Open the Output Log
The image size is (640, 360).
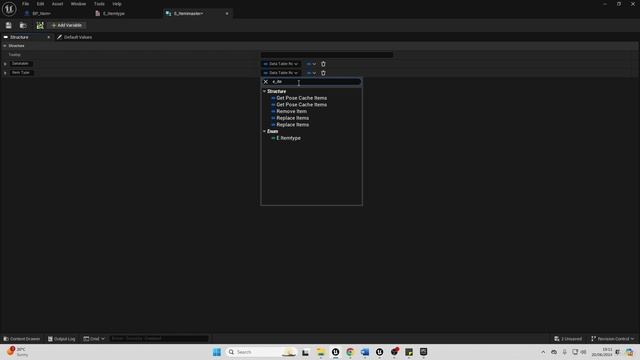[x=62, y=339]
